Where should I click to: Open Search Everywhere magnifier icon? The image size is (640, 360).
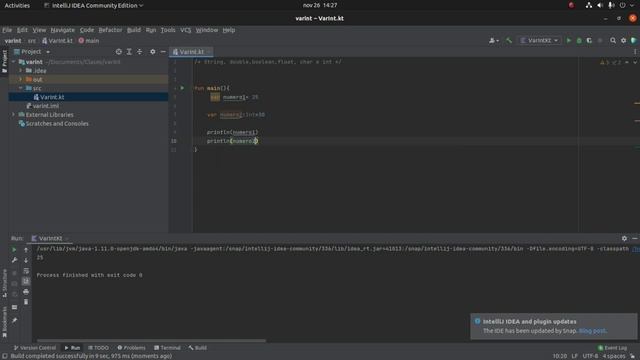tap(613, 40)
